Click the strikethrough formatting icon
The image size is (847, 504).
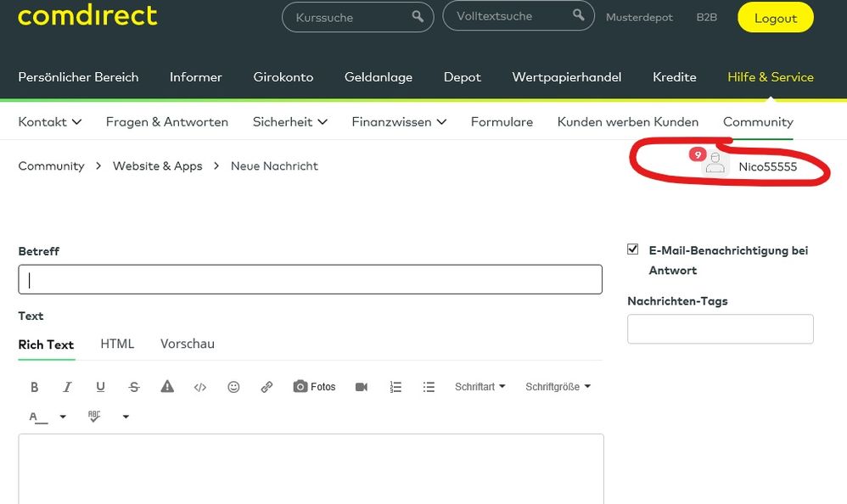point(134,387)
